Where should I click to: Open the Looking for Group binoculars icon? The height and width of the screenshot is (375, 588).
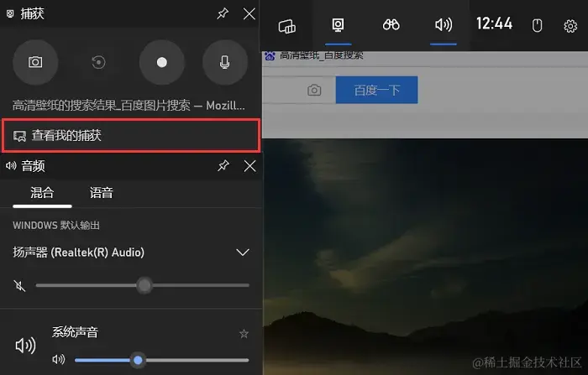click(x=391, y=25)
